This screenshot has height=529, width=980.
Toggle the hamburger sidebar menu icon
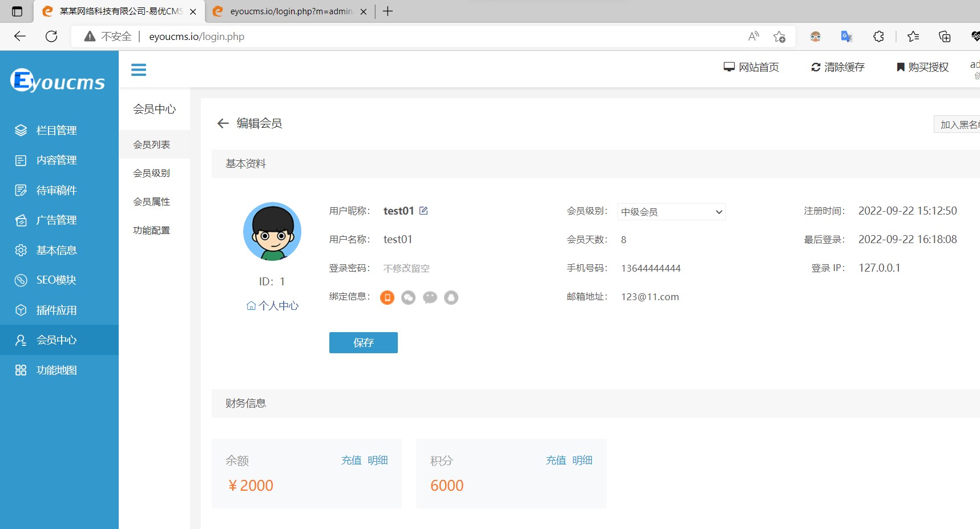tap(139, 70)
